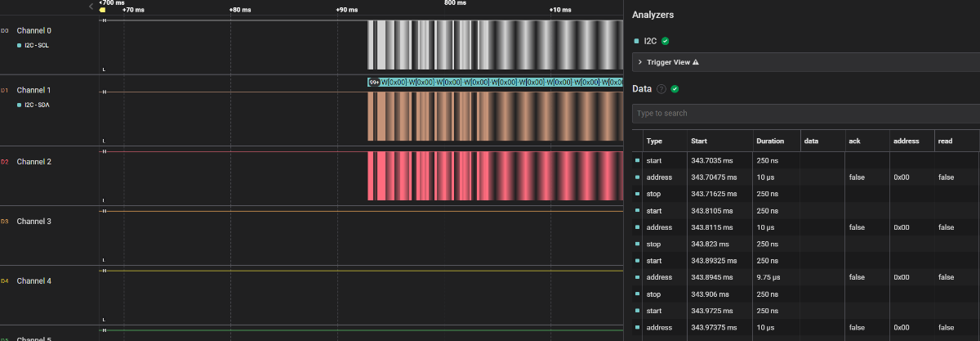Click the yellow trigger marker on timeline
This screenshot has width=980, height=341.
(x=103, y=10)
